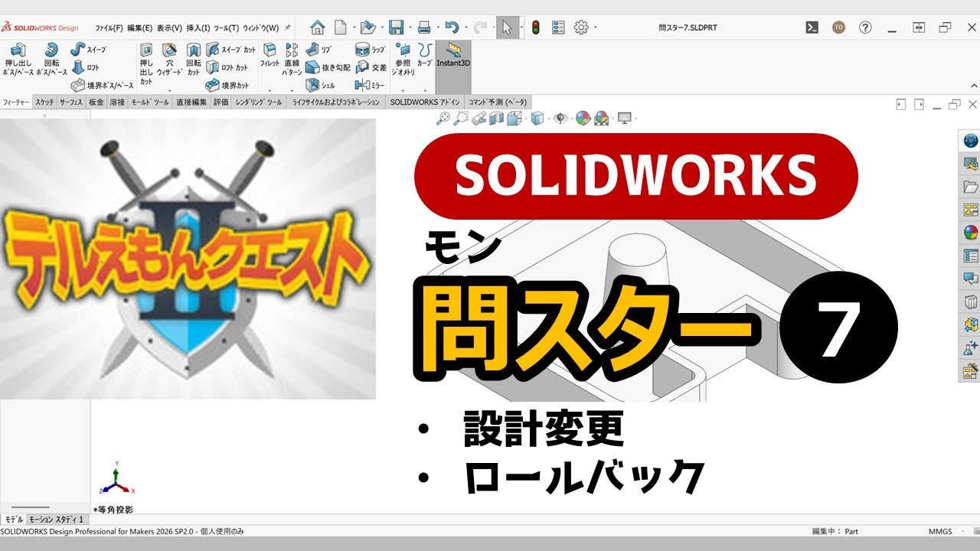980x551 pixels.
Task: Open File Properties list icon
Action: coord(558,28)
